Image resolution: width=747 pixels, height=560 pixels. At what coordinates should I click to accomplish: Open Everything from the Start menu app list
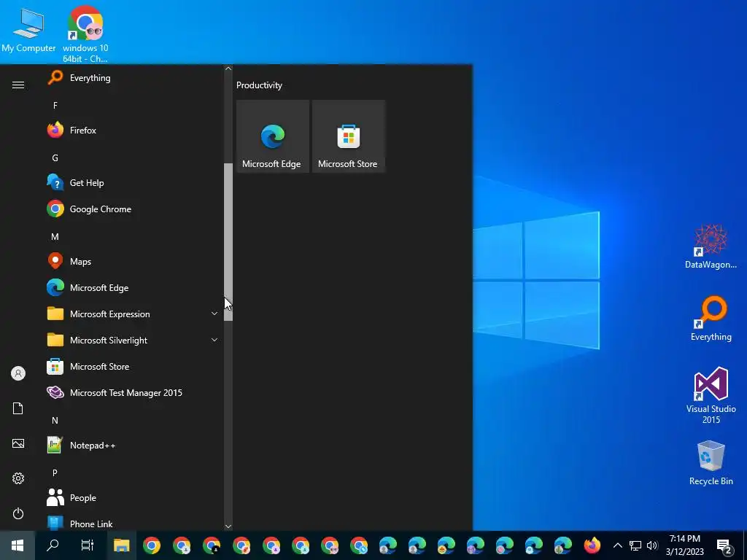point(132,77)
